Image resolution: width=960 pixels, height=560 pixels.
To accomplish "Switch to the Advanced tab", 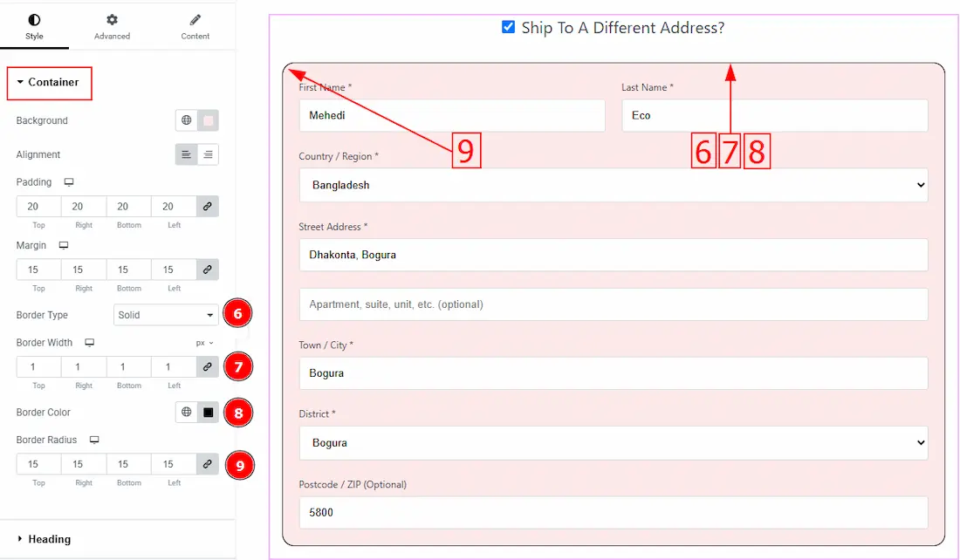I will [112, 27].
